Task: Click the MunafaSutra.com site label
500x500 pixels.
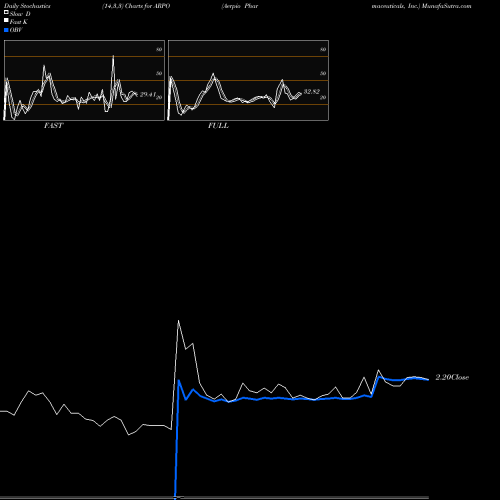Action: (x=447, y=6)
